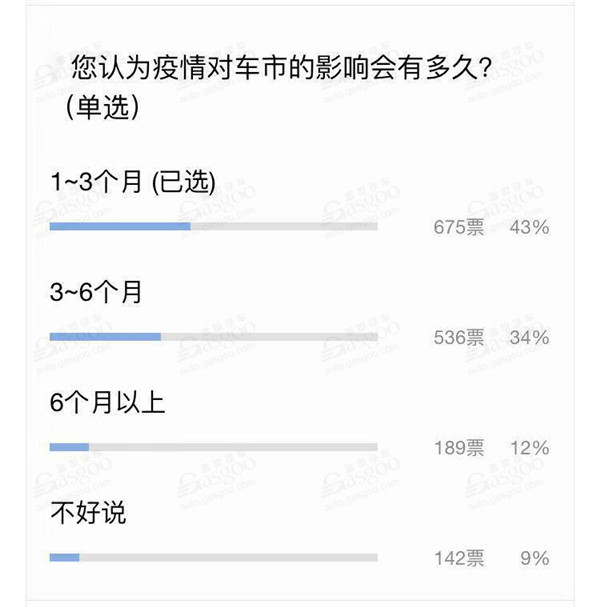Click the 9% percentage label
Viewport: 600px width, 607px height.
535,558
